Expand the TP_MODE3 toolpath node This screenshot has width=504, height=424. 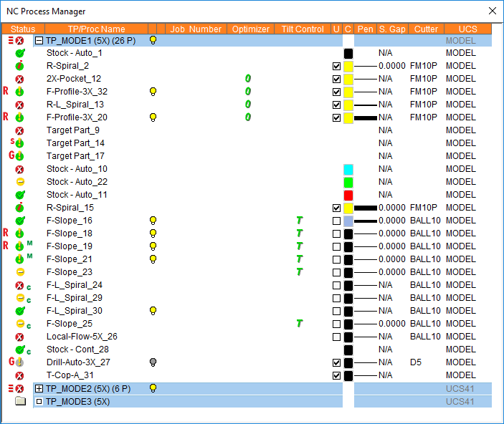click(x=39, y=401)
